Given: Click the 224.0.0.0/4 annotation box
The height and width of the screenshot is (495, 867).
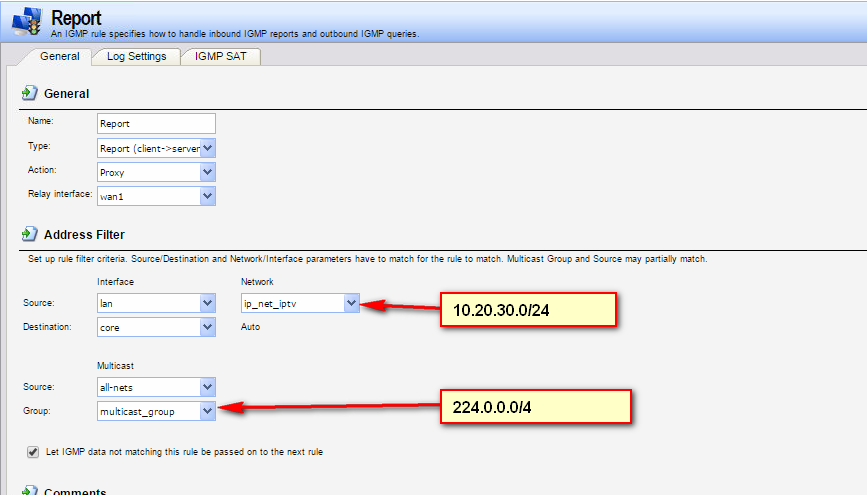Looking at the screenshot, I should 533,407.
